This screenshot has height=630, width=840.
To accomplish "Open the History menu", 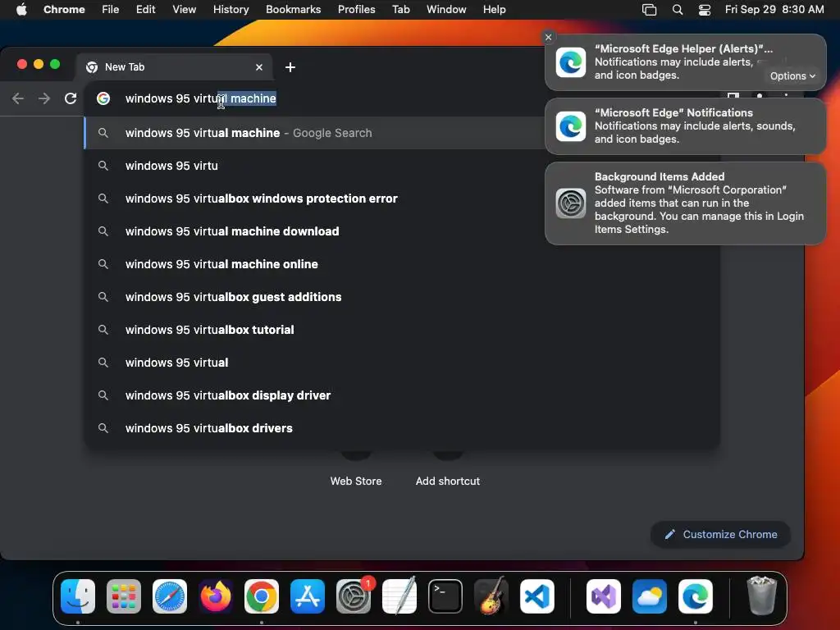I will [231, 10].
